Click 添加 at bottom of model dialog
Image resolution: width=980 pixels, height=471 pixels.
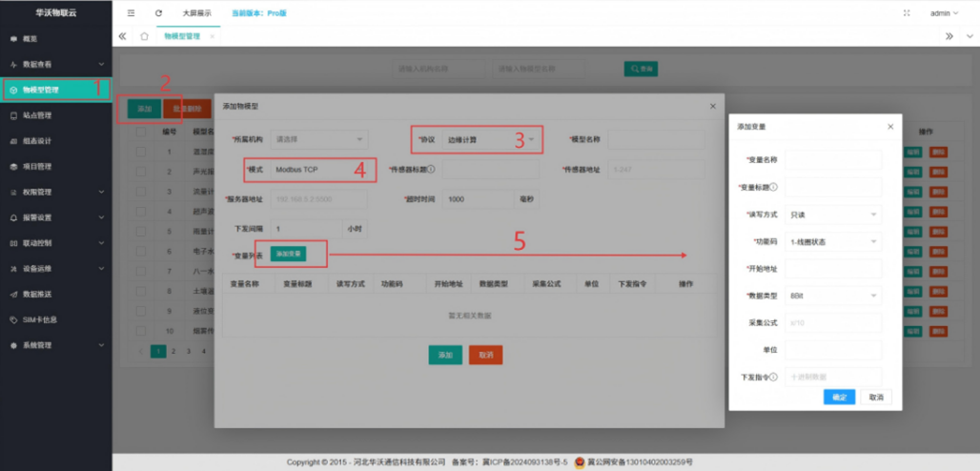pyautogui.click(x=445, y=355)
